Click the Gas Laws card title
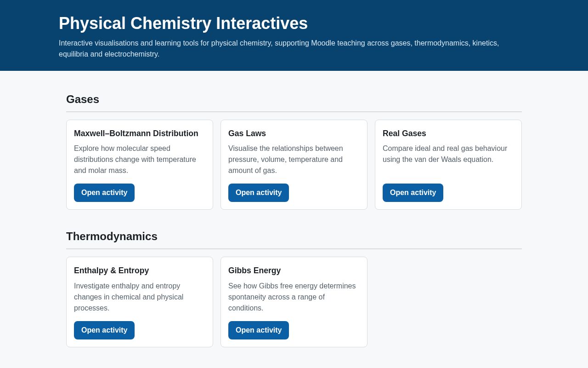Image resolution: width=588 pixels, height=368 pixels. coord(247,133)
